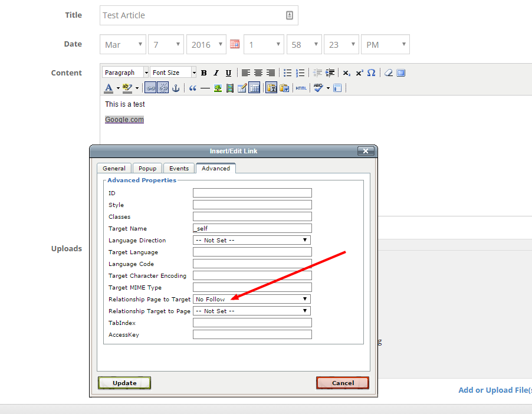Screen dimensions: 532x414
Task: Open the HTML source editor
Action: coord(301,88)
